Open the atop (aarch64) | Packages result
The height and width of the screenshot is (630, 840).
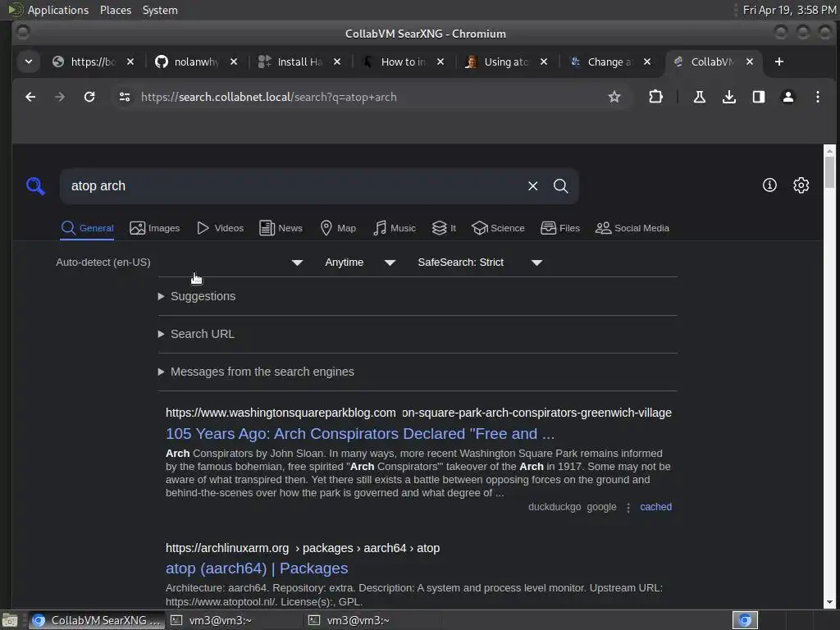[x=257, y=568]
